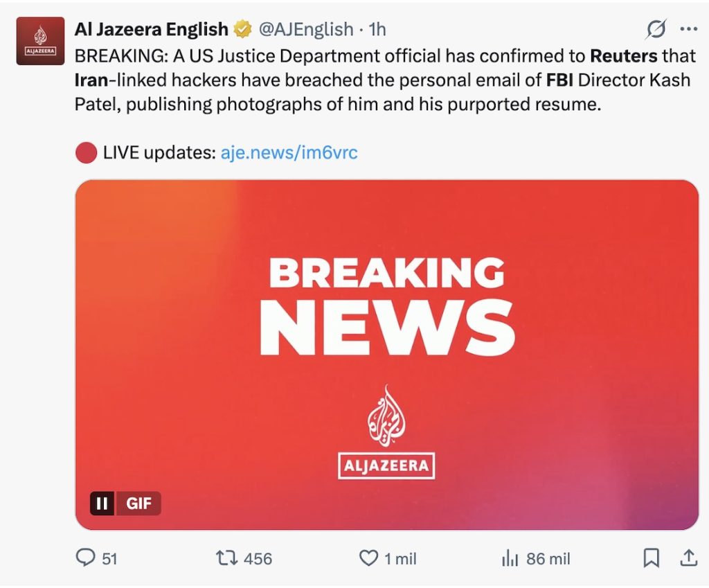Repost the tweet using the arrows icon

click(226, 558)
